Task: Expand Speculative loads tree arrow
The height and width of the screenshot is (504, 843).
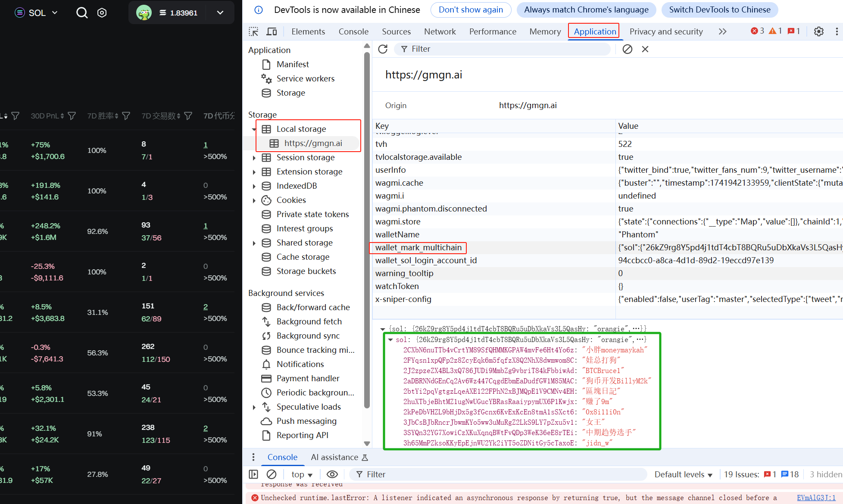Action: coord(254,407)
